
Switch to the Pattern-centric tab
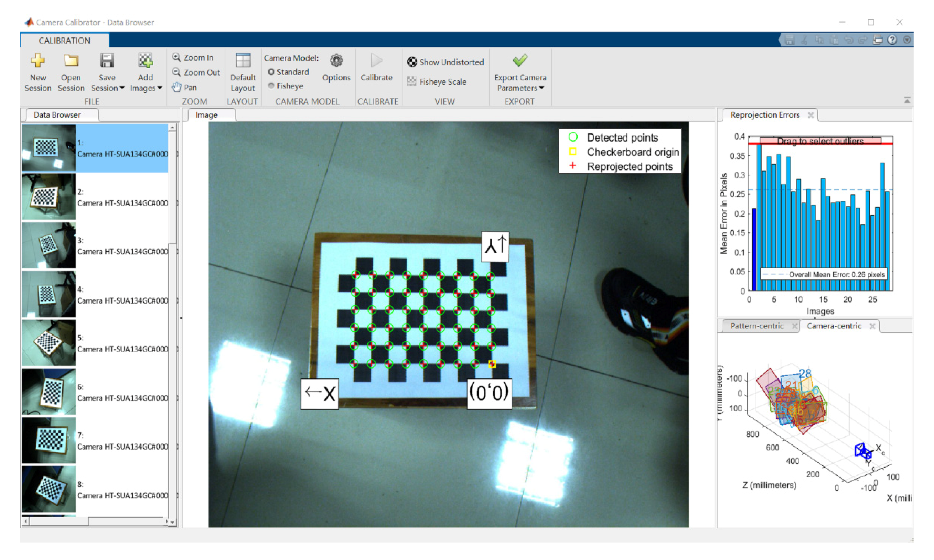pyautogui.click(x=756, y=326)
